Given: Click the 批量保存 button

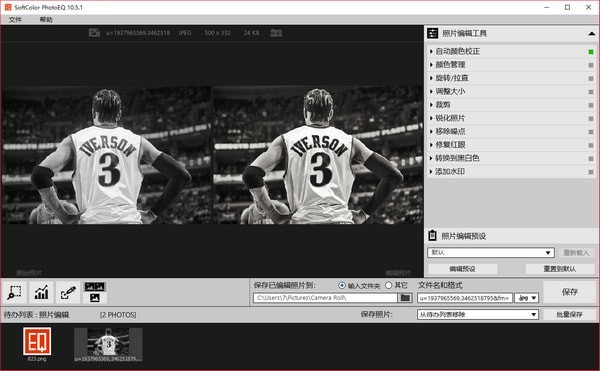Looking at the screenshot, I should coord(569,314).
